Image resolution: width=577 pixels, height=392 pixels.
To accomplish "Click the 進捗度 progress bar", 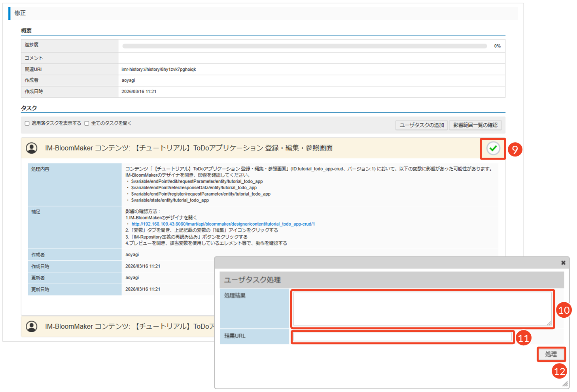I will 305,46.
